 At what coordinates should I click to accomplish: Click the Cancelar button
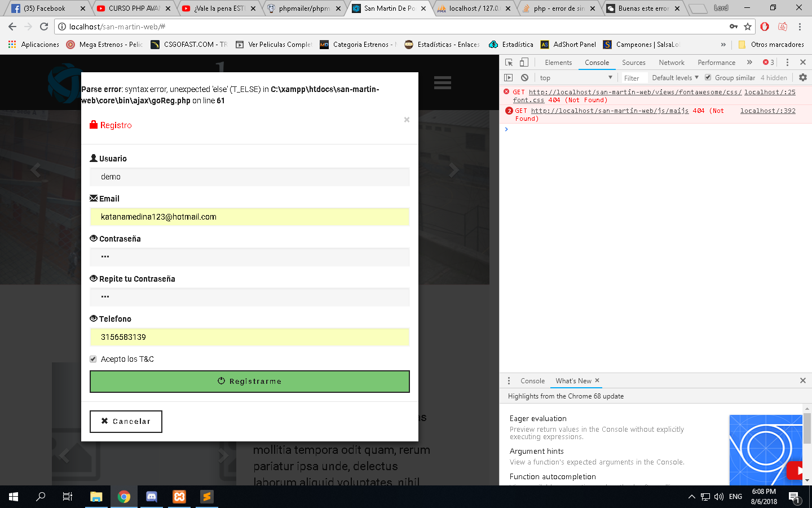pos(126,422)
